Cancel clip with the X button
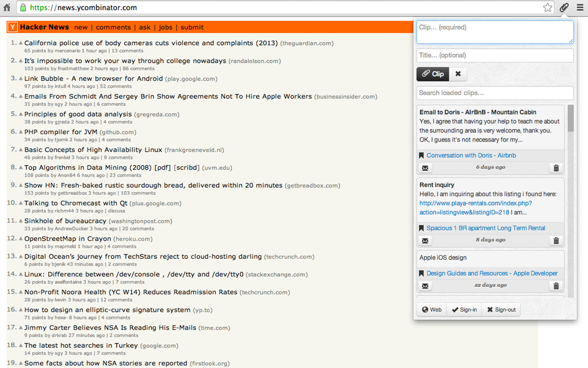 click(458, 74)
